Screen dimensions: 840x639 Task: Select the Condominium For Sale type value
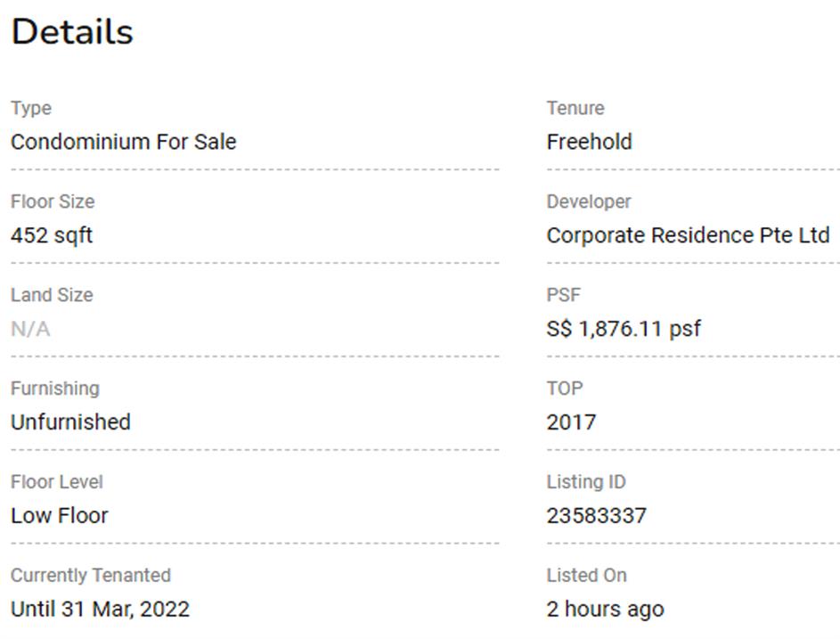click(x=123, y=142)
